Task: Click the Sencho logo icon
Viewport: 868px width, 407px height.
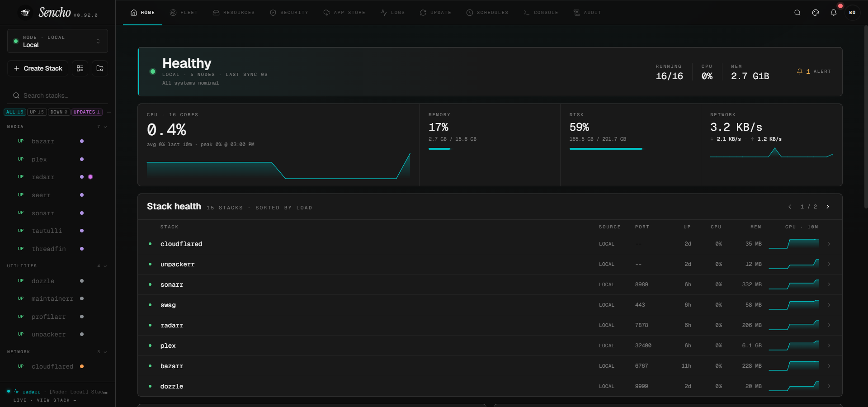Action: (x=25, y=13)
